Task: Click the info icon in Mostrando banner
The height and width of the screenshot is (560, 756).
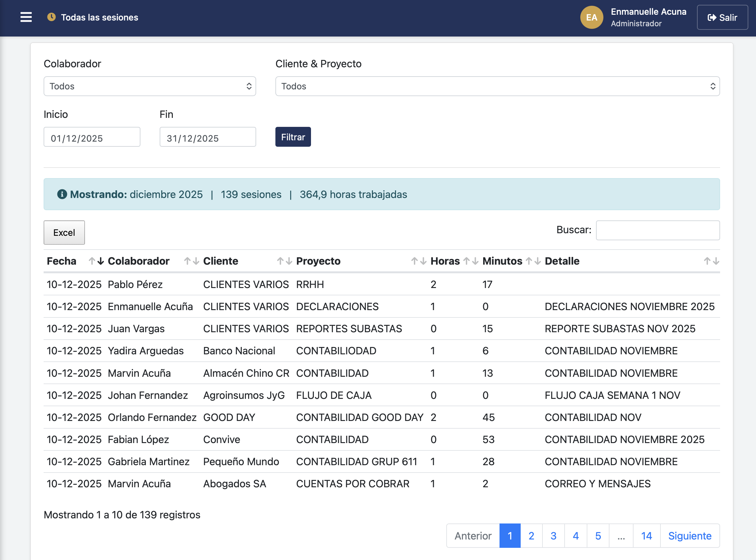Action: click(x=62, y=194)
